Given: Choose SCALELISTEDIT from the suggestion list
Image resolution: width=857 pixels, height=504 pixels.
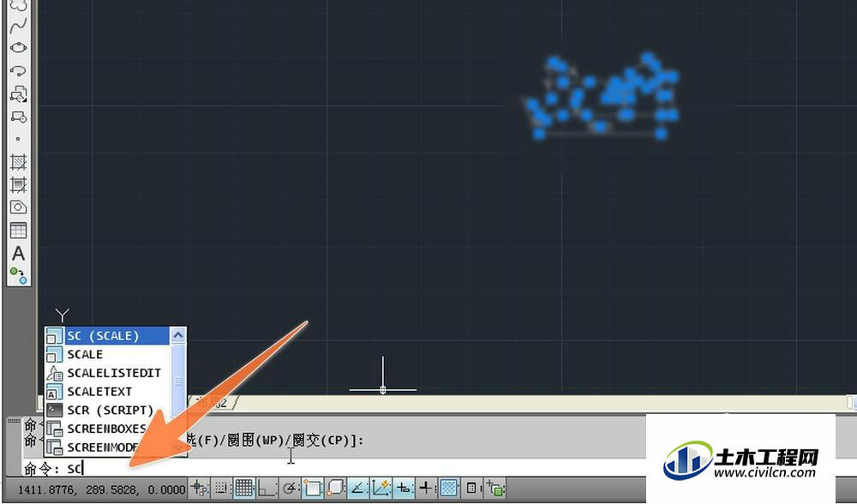Looking at the screenshot, I should 107,373.
